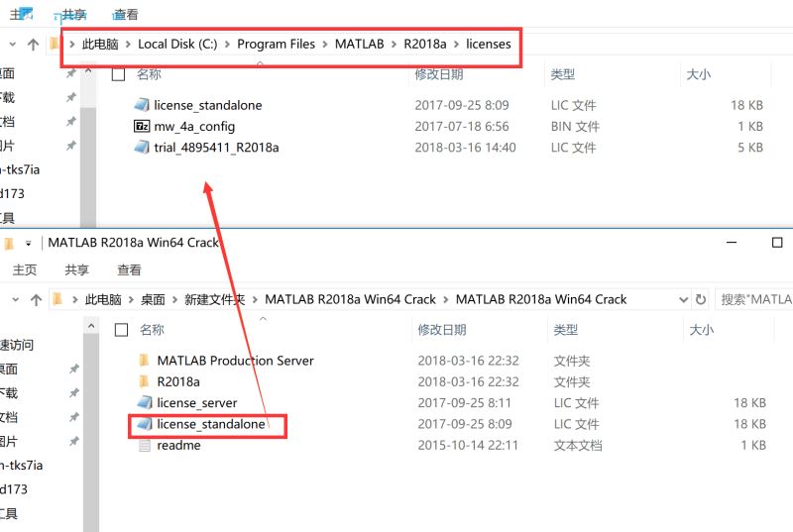This screenshot has height=532, width=793.
Task: Sort by 类型 column in Crack window
Action: point(565,330)
